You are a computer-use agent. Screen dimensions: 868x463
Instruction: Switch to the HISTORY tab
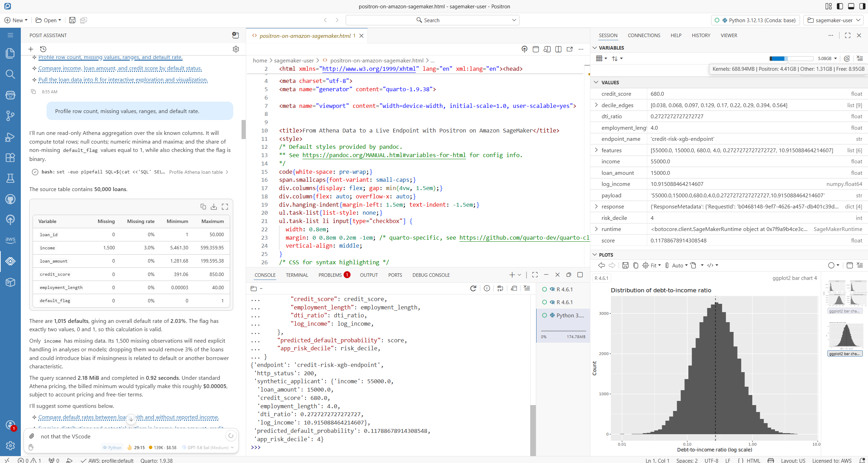pos(701,35)
